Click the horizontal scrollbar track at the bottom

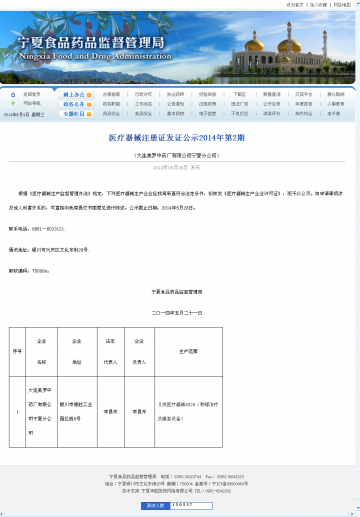[x=177, y=514]
